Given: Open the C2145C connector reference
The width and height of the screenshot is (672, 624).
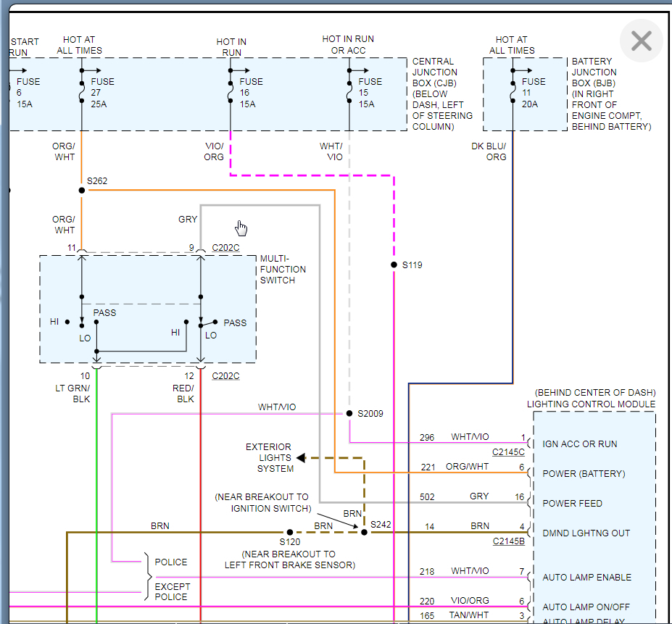Looking at the screenshot, I should pyautogui.click(x=508, y=453).
